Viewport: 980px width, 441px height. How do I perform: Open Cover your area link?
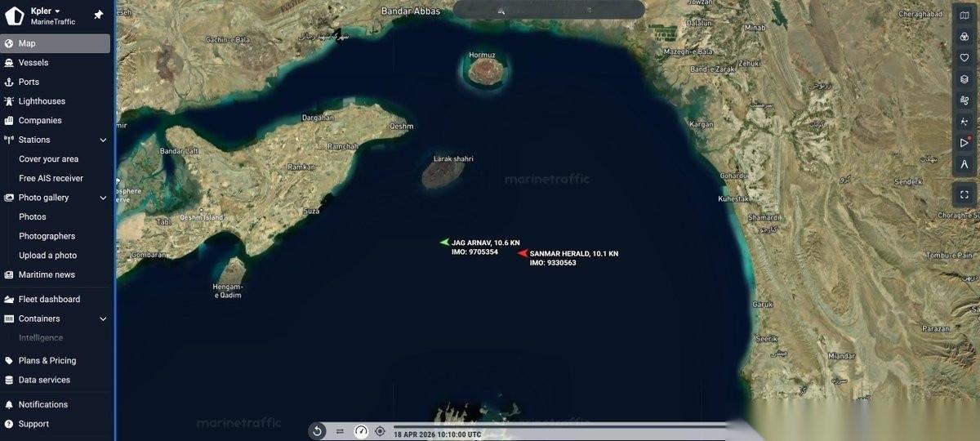(49, 159)
